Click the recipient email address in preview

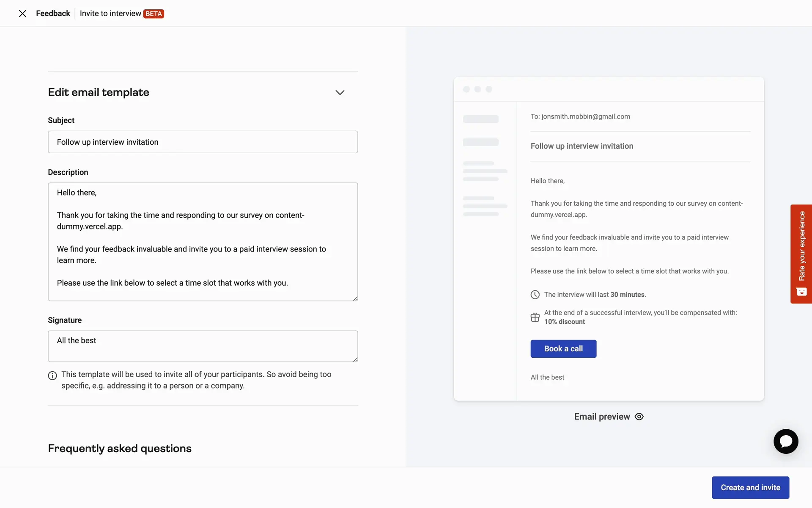click(x=585, y=116)
